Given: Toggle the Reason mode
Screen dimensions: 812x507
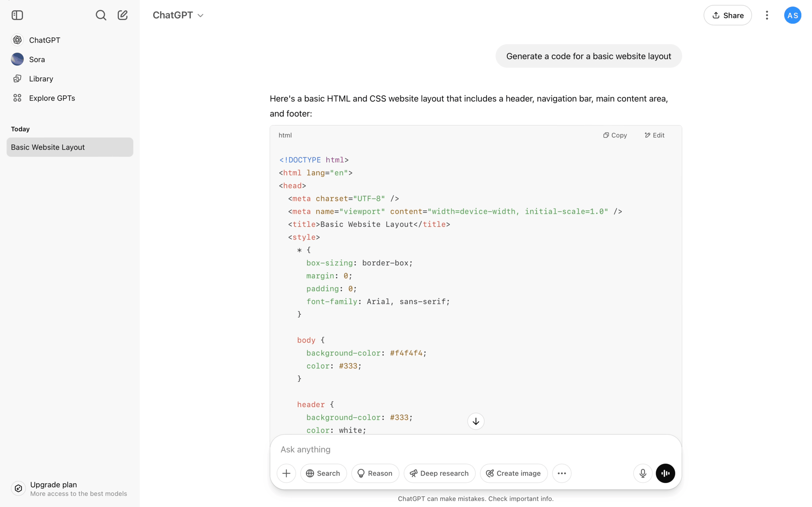Looking at the screenshot, I should click(375, 473).
